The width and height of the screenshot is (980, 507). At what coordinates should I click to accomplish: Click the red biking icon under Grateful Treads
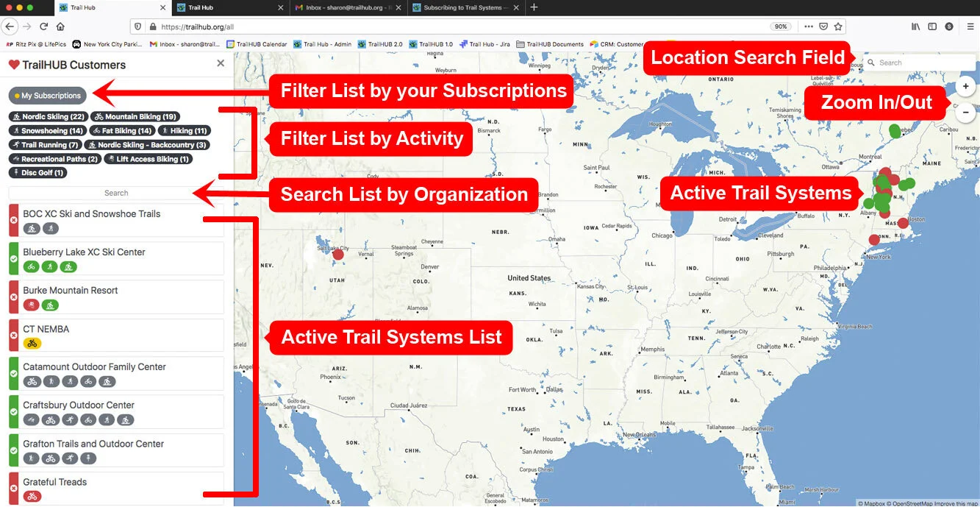pos(32,496)
